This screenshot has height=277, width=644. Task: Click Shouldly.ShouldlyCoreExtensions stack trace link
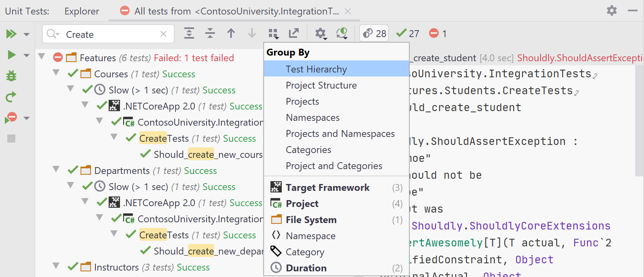511,226
